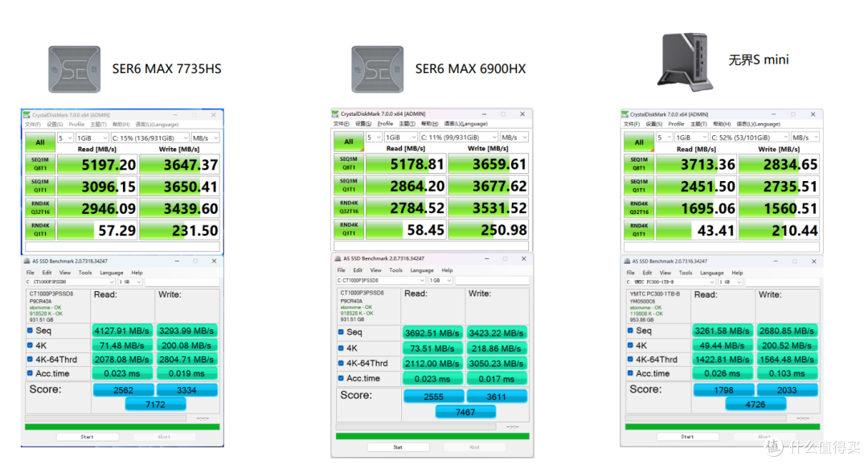The width and height of the screenshot is (868, 465).
Task: Open View menu in 无界S mini AS SSD Benchmark
Action: 665,273
